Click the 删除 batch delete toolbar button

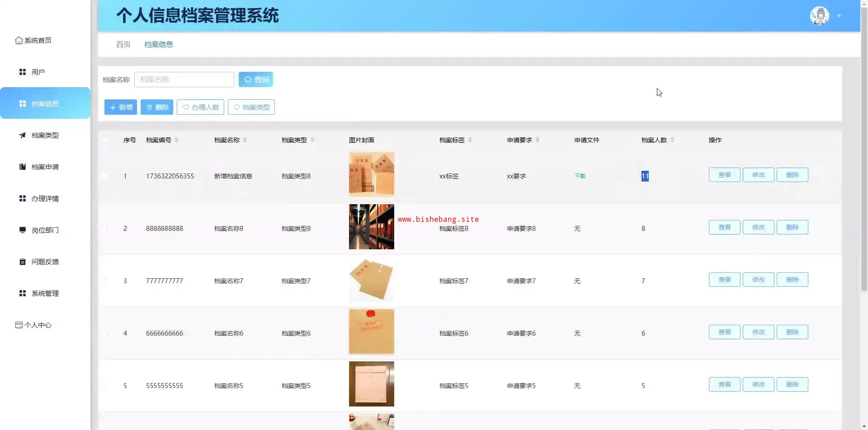pos(157,107)
